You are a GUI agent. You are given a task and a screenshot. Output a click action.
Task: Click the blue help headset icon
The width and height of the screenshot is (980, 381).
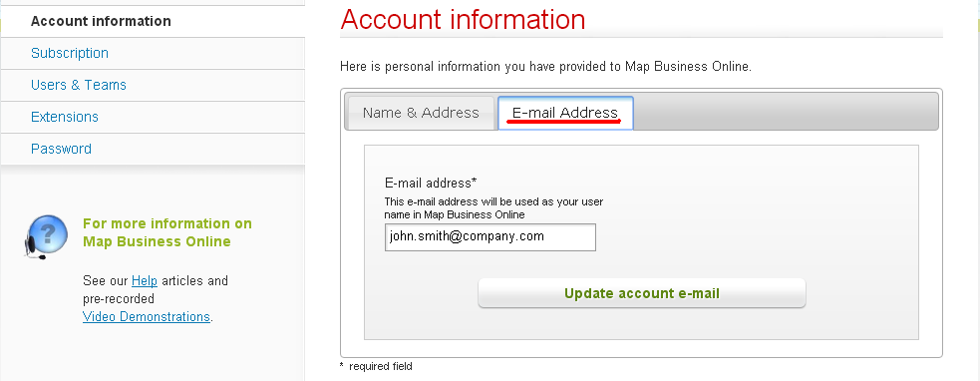point(46,237)
